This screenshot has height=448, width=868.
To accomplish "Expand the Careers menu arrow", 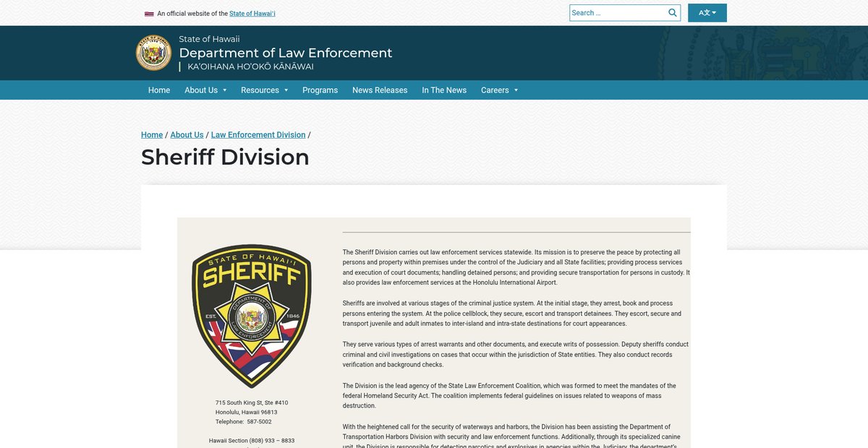I will point(516,90).
